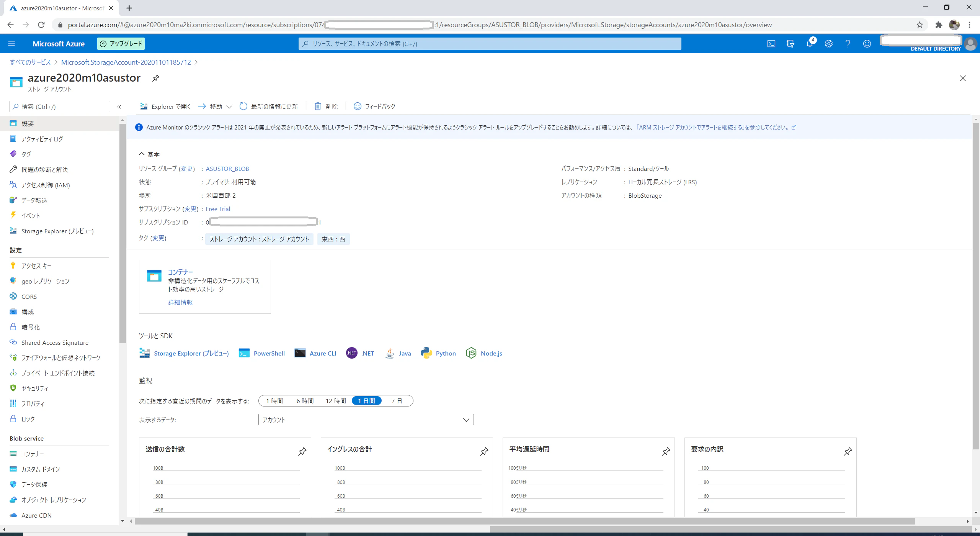Select the 1 時間 time range
The height and width of the screenshot is (536, 980).
pos(274,401)
